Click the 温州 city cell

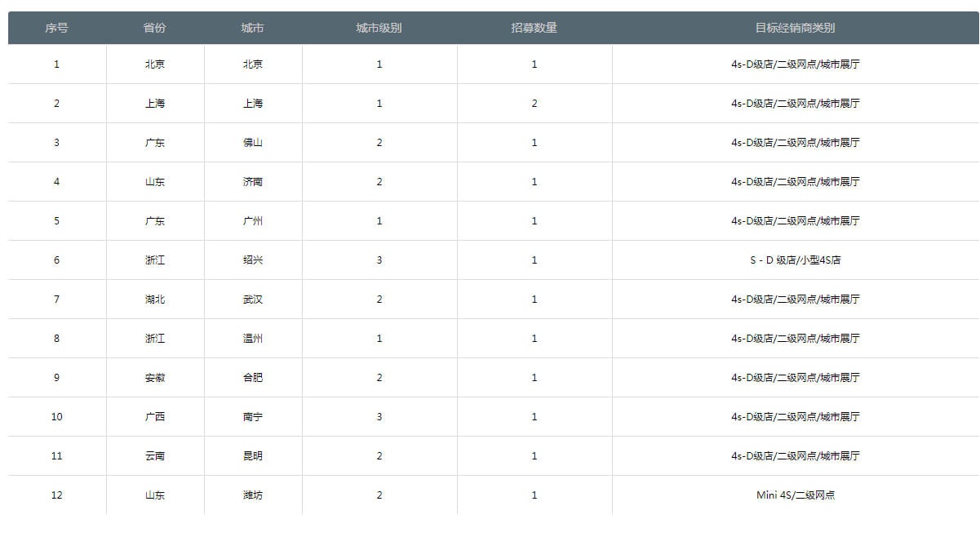[x=252, y=339]
